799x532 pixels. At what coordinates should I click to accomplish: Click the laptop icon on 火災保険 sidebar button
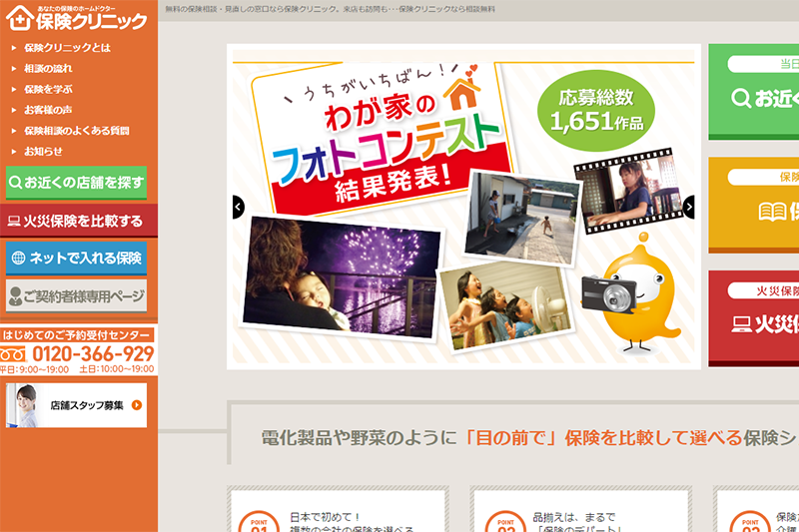coord(14,221)
